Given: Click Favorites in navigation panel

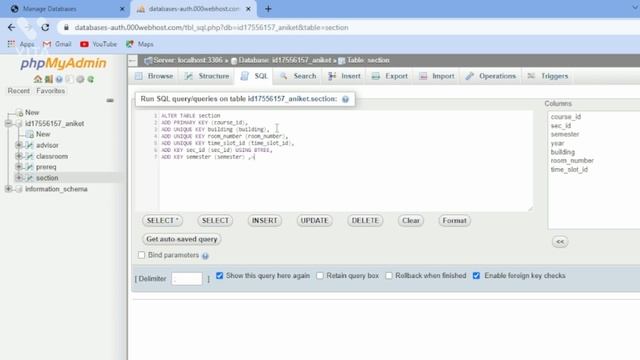Looking at the screenshot, I should pos(51,91).
